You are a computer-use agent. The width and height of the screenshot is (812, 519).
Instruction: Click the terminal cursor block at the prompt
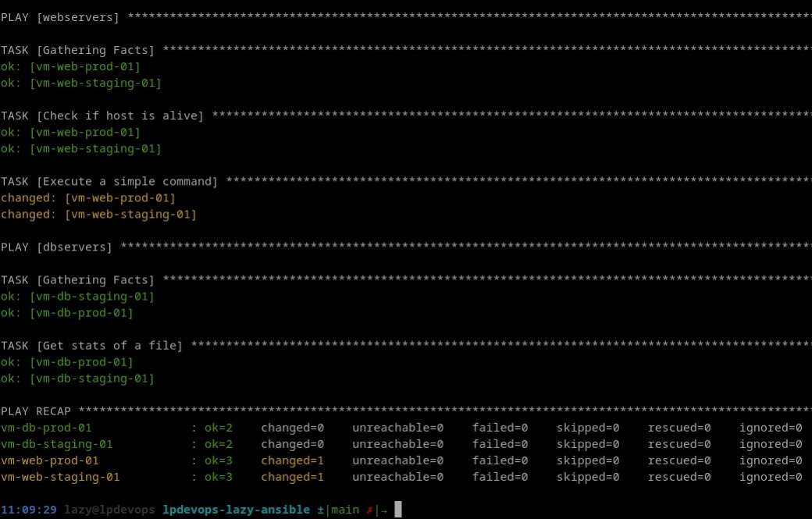click(398, 510)
